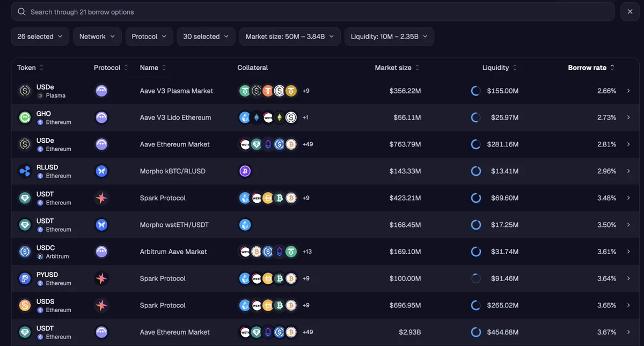Click the search magnifier icon
The height and width of the screenshot is (346, 644).
click(21, 12)
